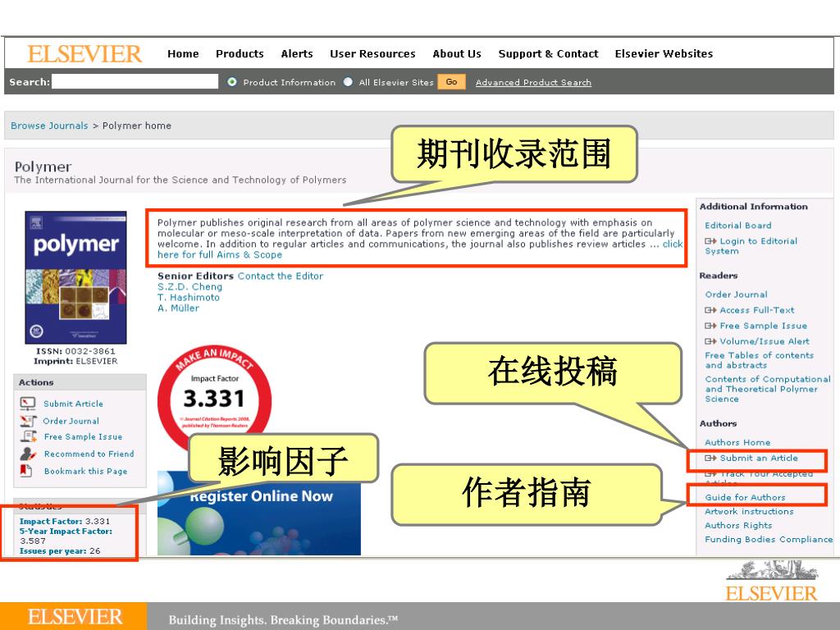The width and height of the screenshot is (840, 630).
Task: Click the Bookmark this Page icon
Action: (25, 470)
